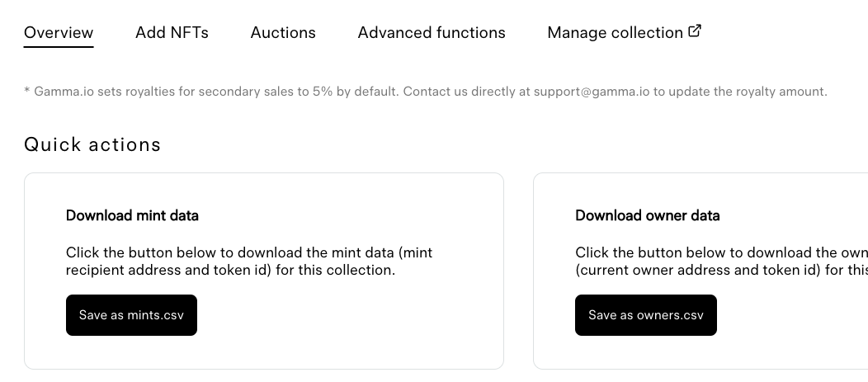Select the Advanced functions tab
The image size is (868, 382).
(x=432, y=33)
